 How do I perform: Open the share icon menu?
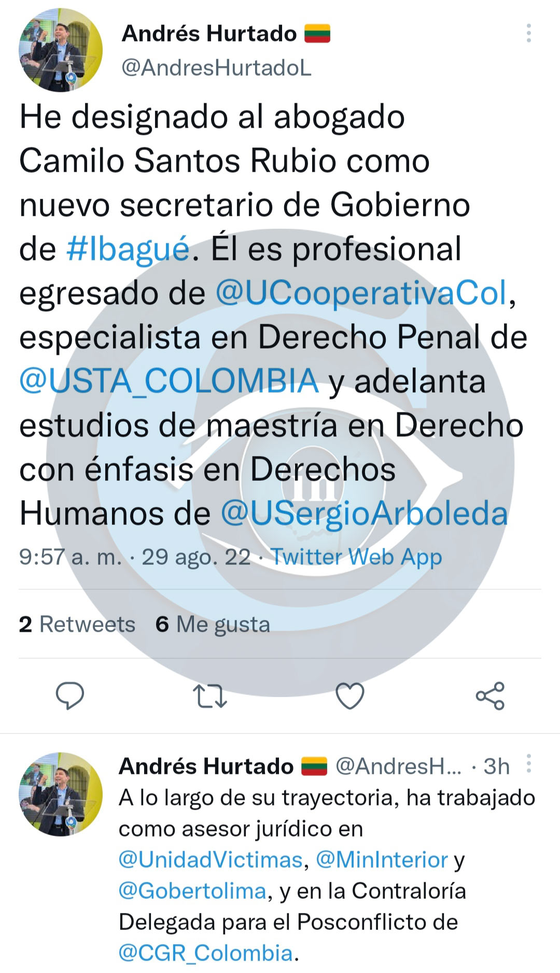490,696
